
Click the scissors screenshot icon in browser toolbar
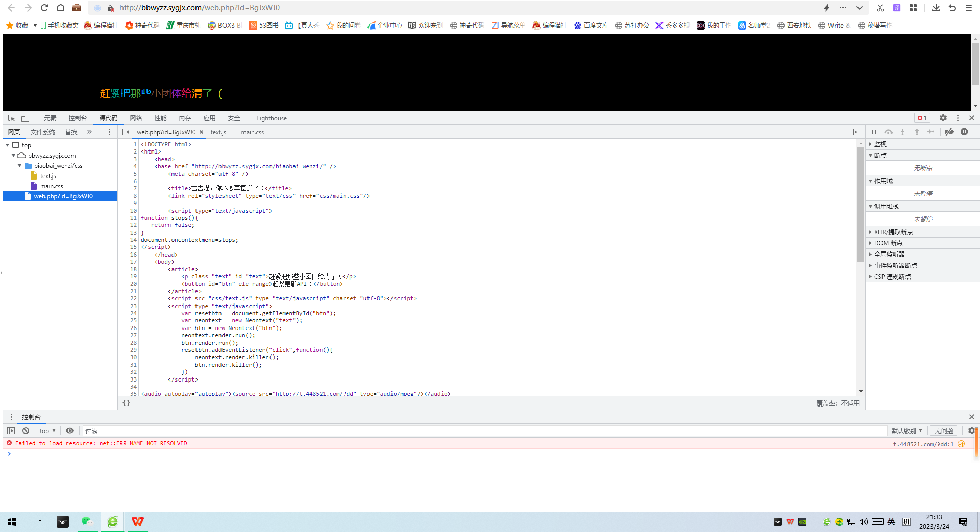coord(880,8)
